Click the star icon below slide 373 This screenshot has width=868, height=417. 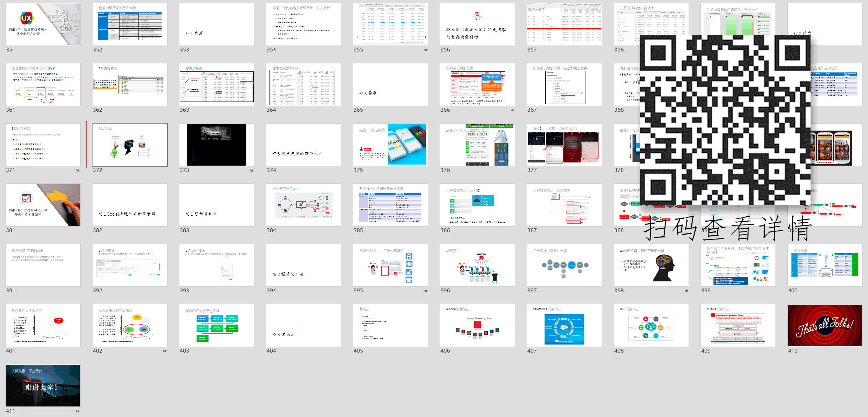coord(252,171)
